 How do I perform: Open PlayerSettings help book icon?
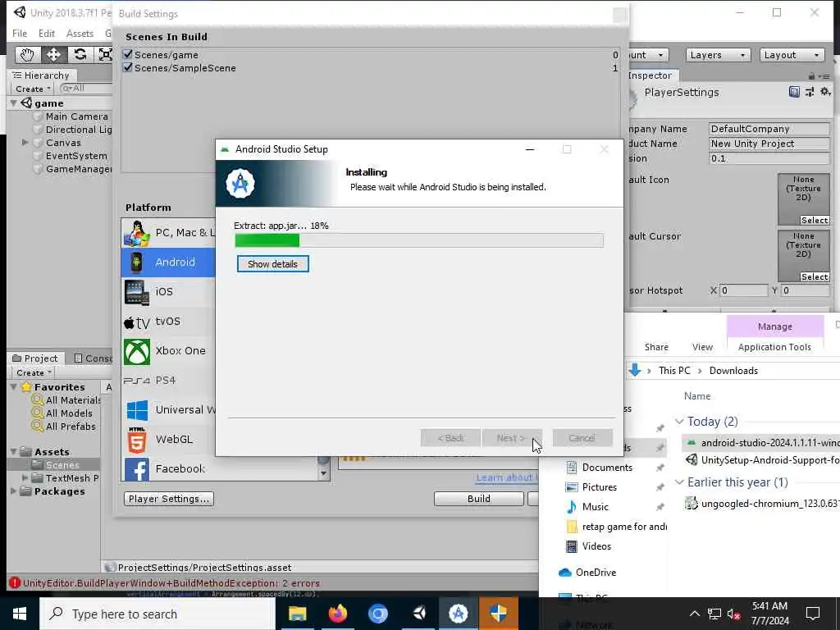tap(794, 92)
